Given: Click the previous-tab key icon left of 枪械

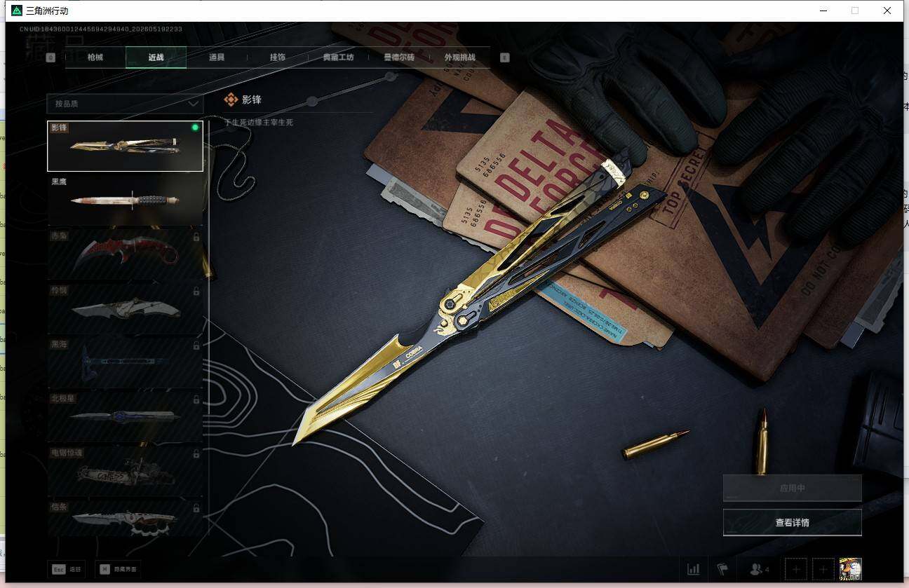Looking at the screenshot, I should pyautogui.click(x=50, y=57).
